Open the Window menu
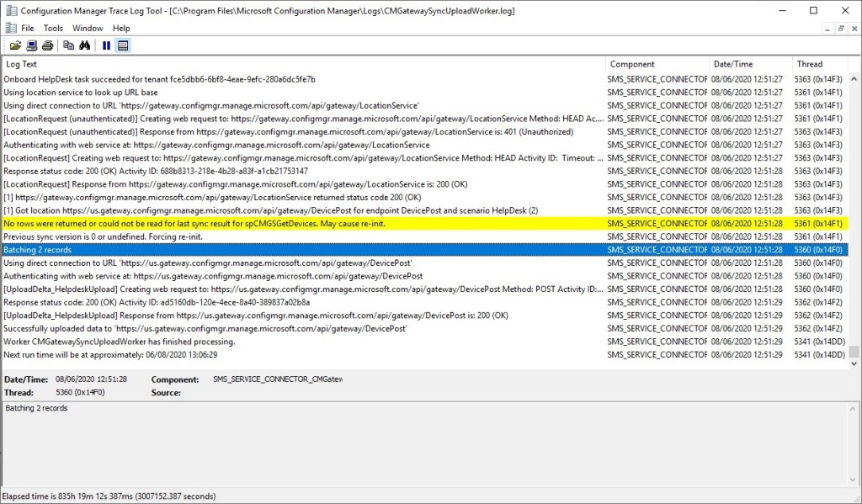862x504 pixels. [x=88, y=28]
